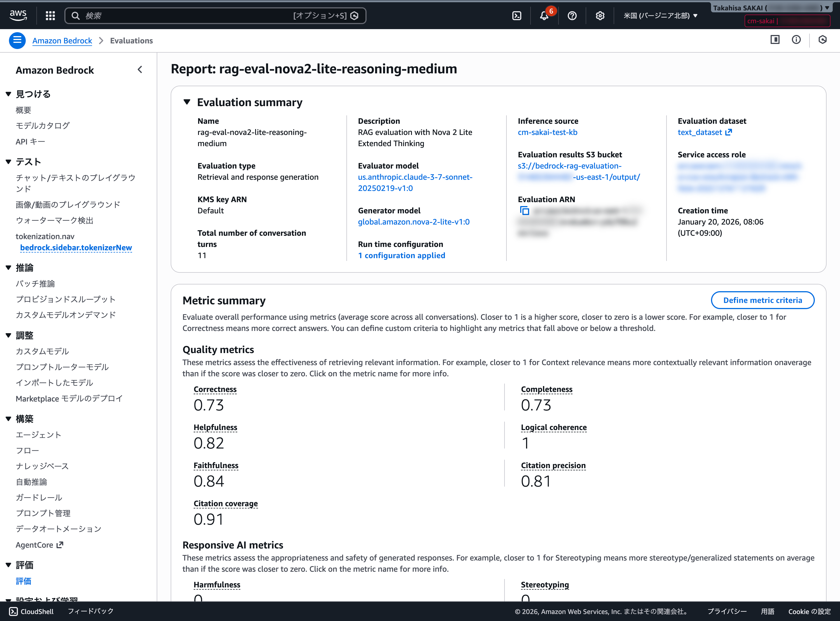This screenshot has width=840, height=621.
Task: Open the CloudShell terminal icon in the top bar
Action: pyautogui.click(x=517, y=15)
